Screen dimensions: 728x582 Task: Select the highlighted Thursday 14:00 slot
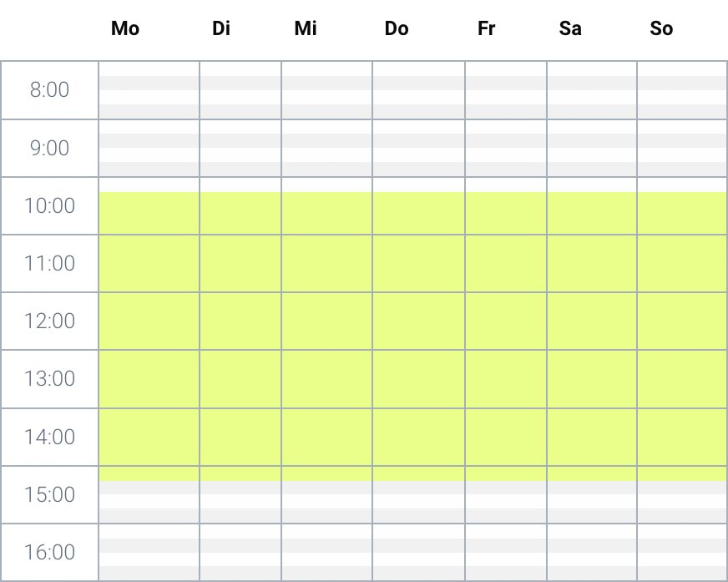click(418, 437)
